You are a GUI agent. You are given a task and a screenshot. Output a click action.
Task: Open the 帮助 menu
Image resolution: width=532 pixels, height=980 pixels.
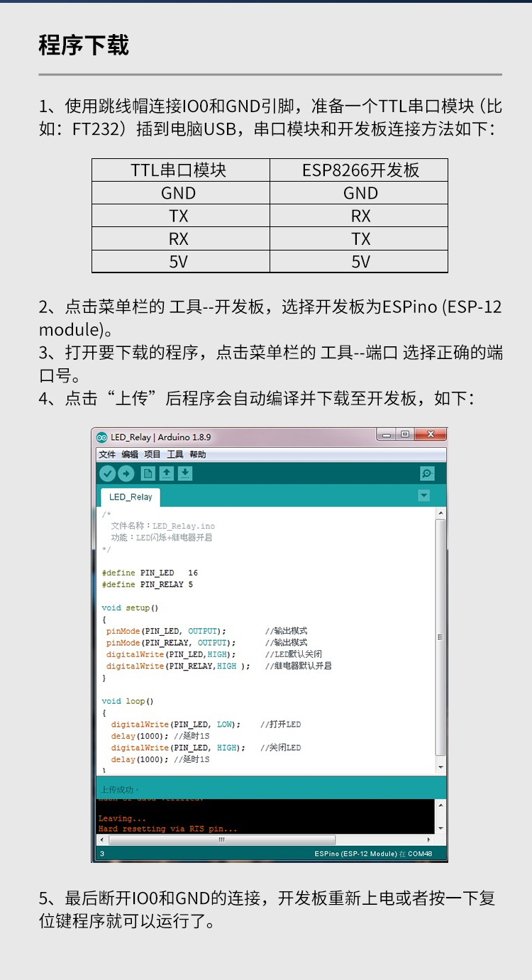(x=197, y=455)
